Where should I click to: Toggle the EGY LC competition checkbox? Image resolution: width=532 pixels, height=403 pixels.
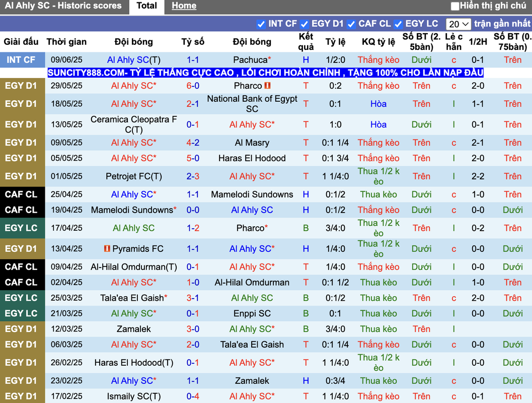[398, 24]
